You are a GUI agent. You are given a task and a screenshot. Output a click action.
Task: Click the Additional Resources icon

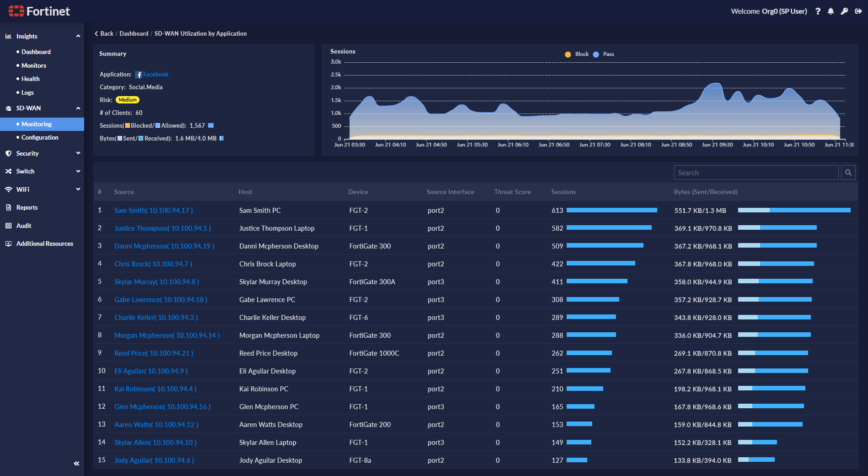click(8, 243)
